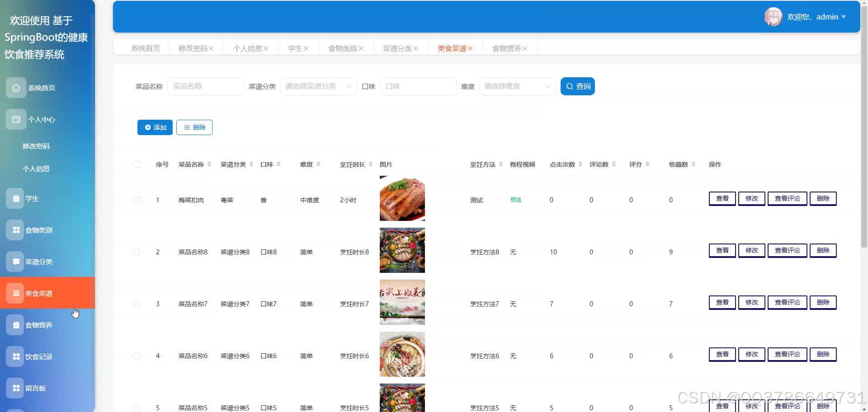Click the 菜品名称 search input
The image size is (868, 412).
(206, 86)
